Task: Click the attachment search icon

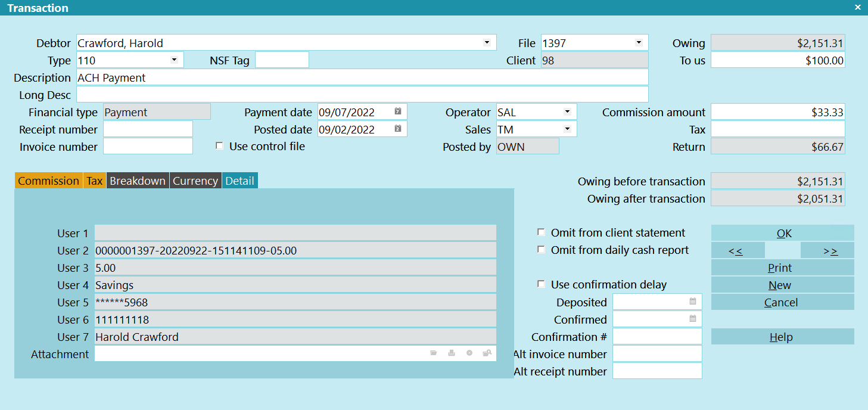Action: [487, 353]
